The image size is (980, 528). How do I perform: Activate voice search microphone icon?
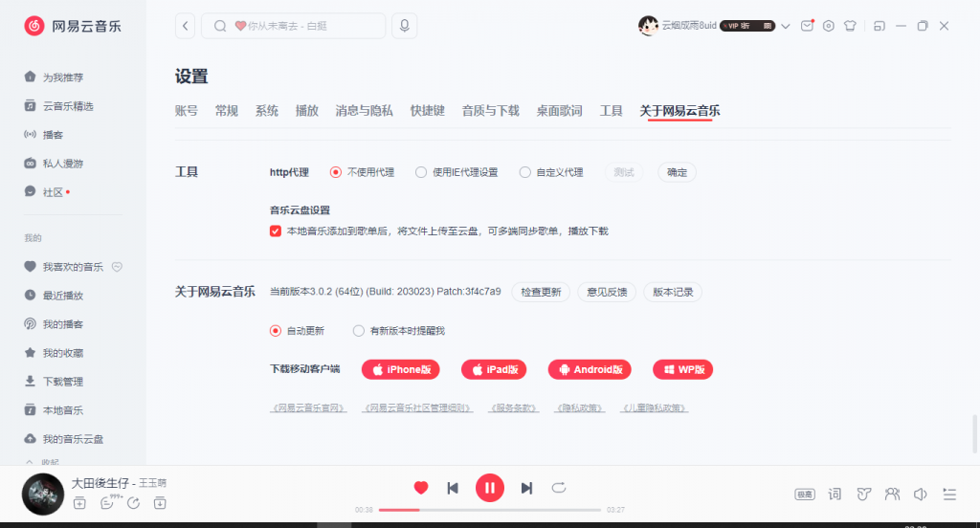(405, 26)
